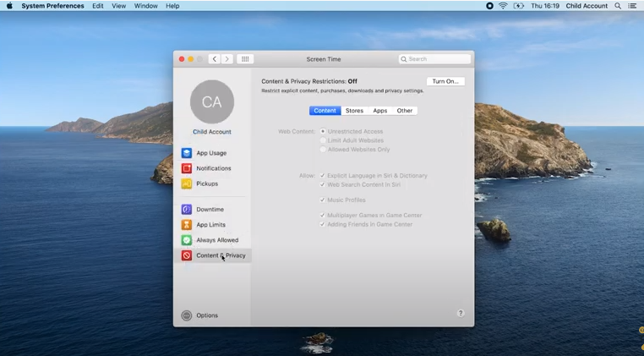644x356 pixels.
Task: Click the green Always Allowed checkmark icon
Action: [187, 240]
